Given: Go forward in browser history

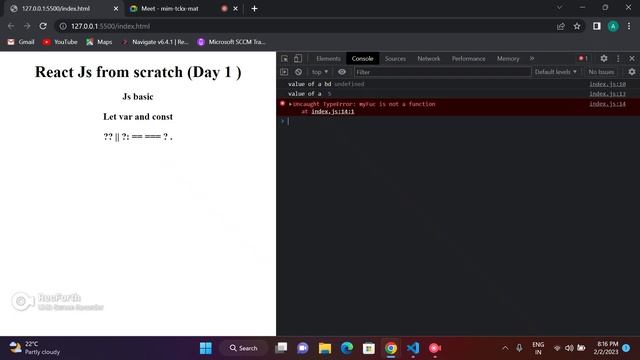Looking at the screenshot, I should pyautogui.click(x=27, y=26).
